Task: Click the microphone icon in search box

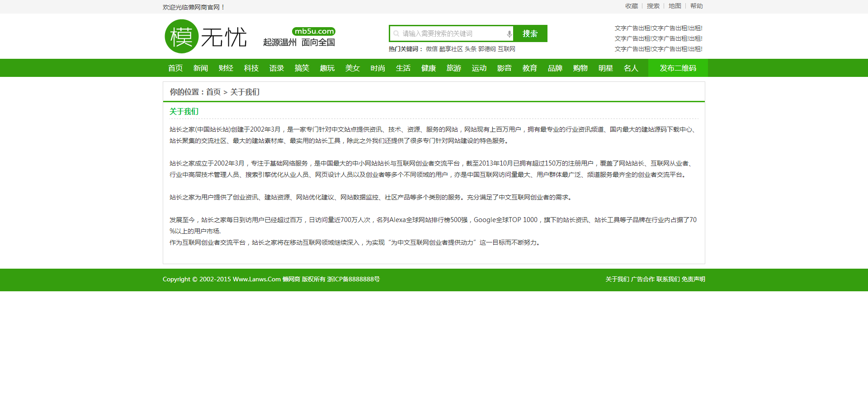Action: 509,34
